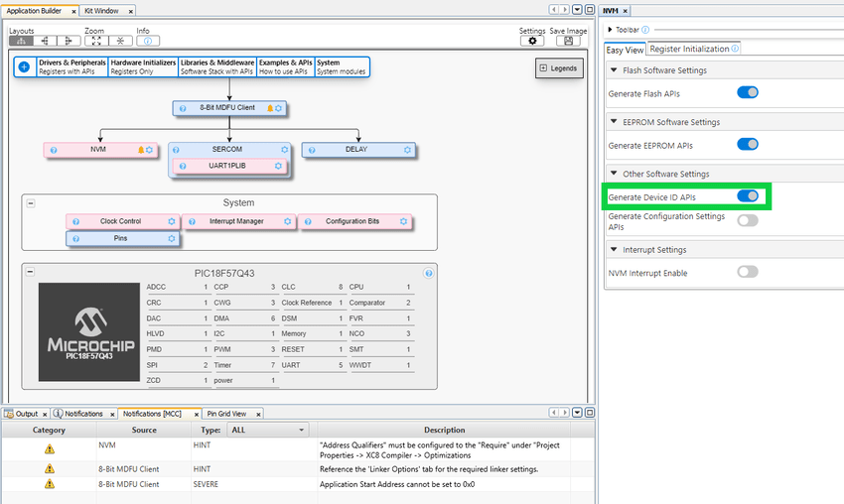
Task: Collapse Flash Software Settings section
Action: 613,70
